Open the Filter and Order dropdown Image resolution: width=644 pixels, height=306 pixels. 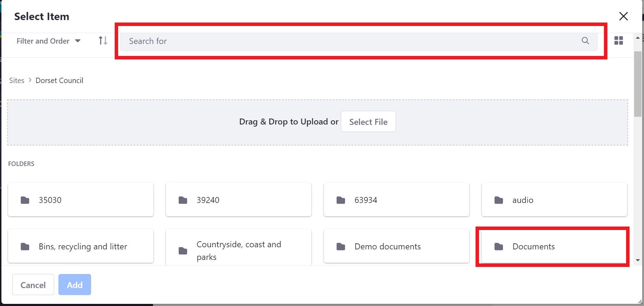[x=43, y=41]
